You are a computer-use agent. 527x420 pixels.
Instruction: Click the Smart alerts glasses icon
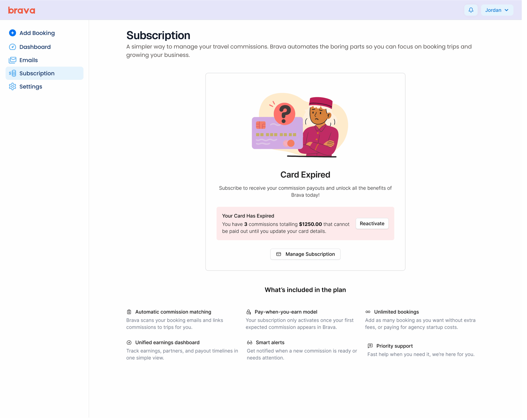(250, 342)
